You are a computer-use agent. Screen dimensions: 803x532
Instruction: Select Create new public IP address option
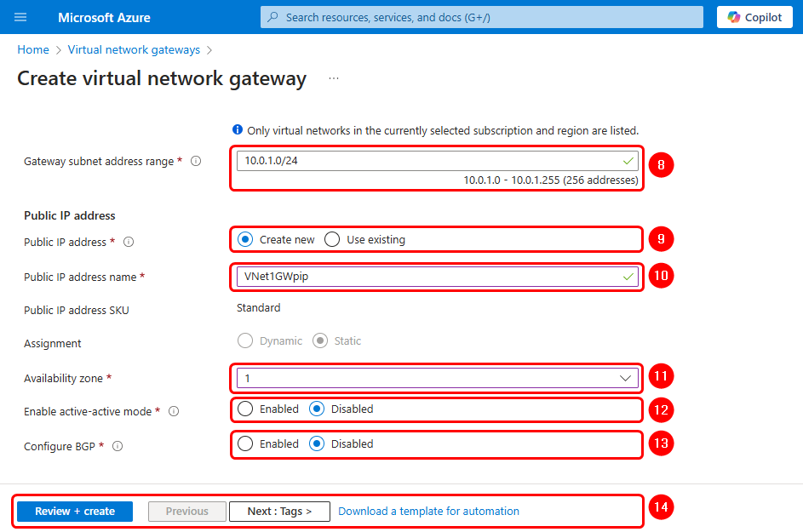tap(245, 240)
